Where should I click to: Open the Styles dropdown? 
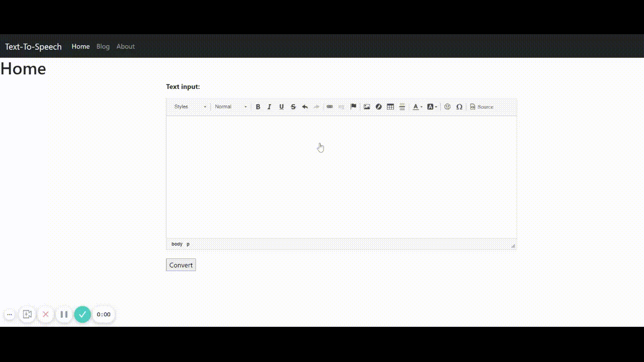point(188,107)
